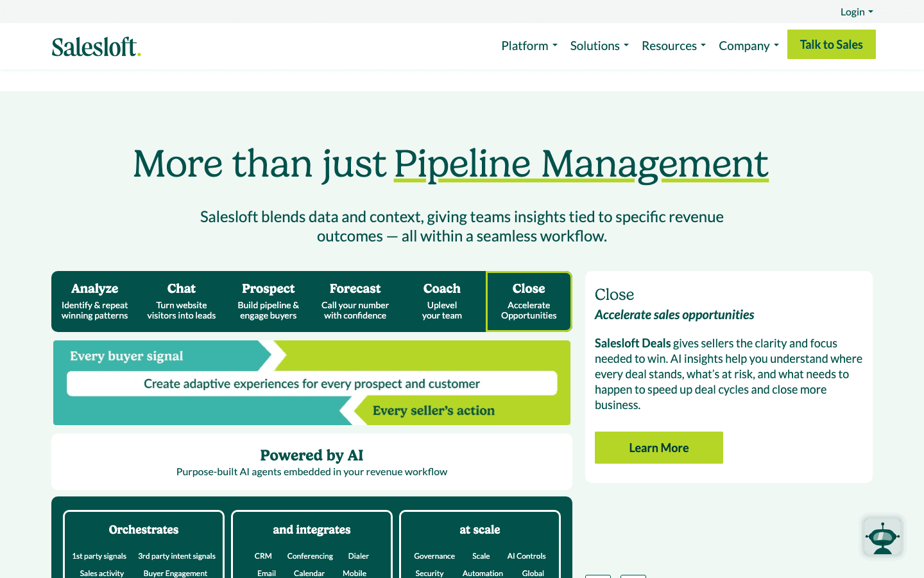Screen dimensions: 924x578
Task: Click the CRM integration label
Action: [x=263, y=556]
